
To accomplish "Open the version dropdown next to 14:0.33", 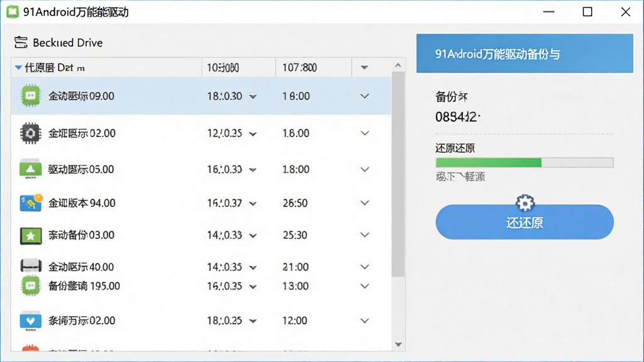I will (x=253, y=236).
